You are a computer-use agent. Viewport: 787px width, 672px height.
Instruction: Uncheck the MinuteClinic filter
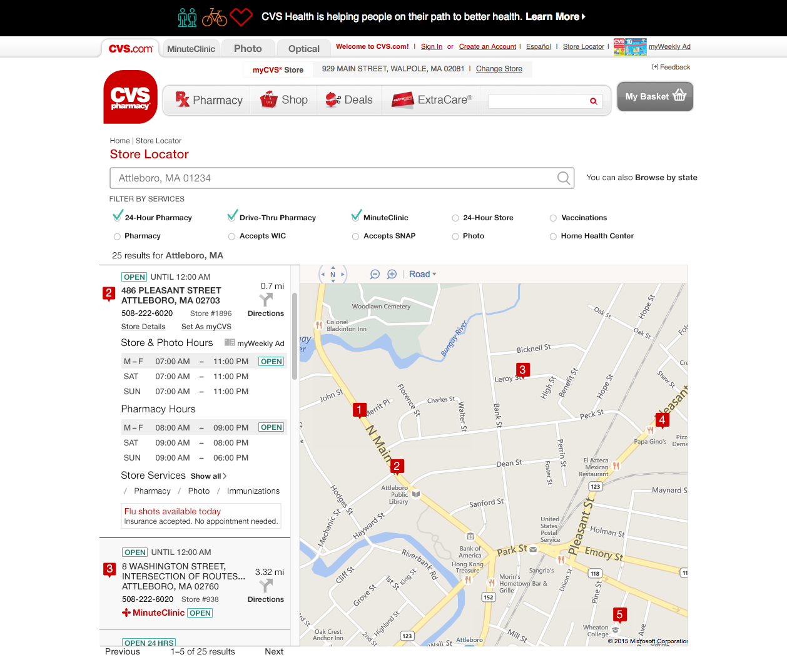point(356,216)
